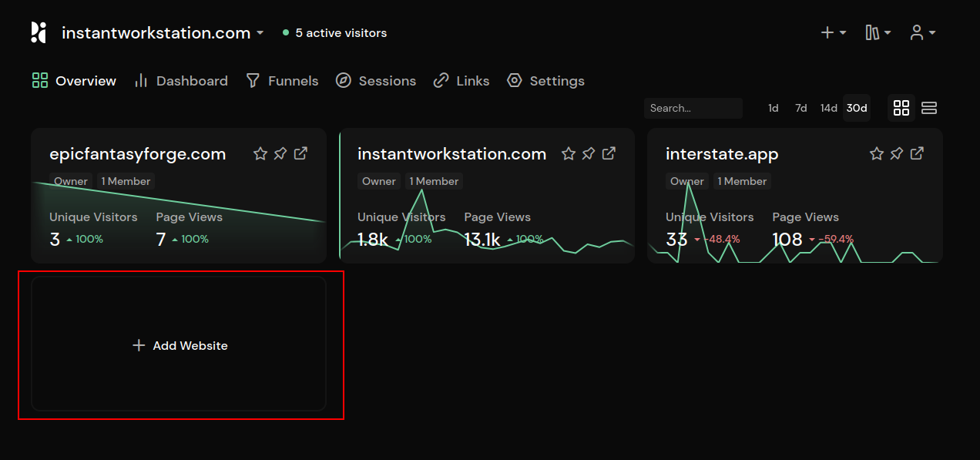Viewport: 980px width, 460px height.
Task: Click Owner badge on interstate.app card
Action: tap(687, 181)
